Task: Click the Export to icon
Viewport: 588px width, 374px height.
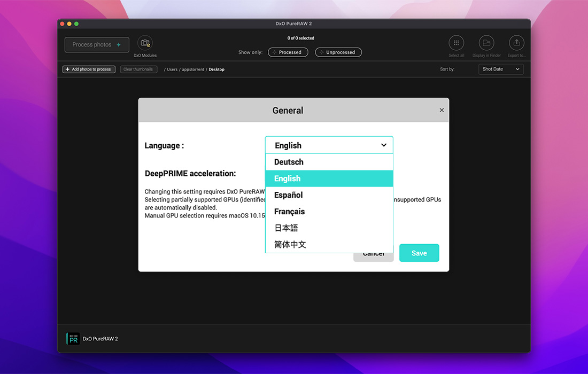Action: click(516, 43)
